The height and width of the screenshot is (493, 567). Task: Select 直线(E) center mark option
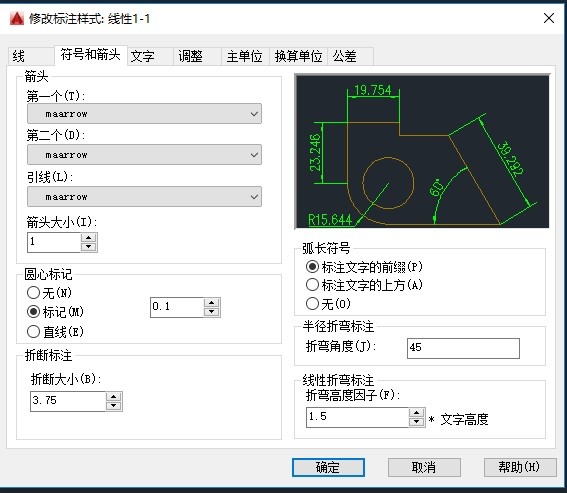pyautogui.click(x=55, y=332)
